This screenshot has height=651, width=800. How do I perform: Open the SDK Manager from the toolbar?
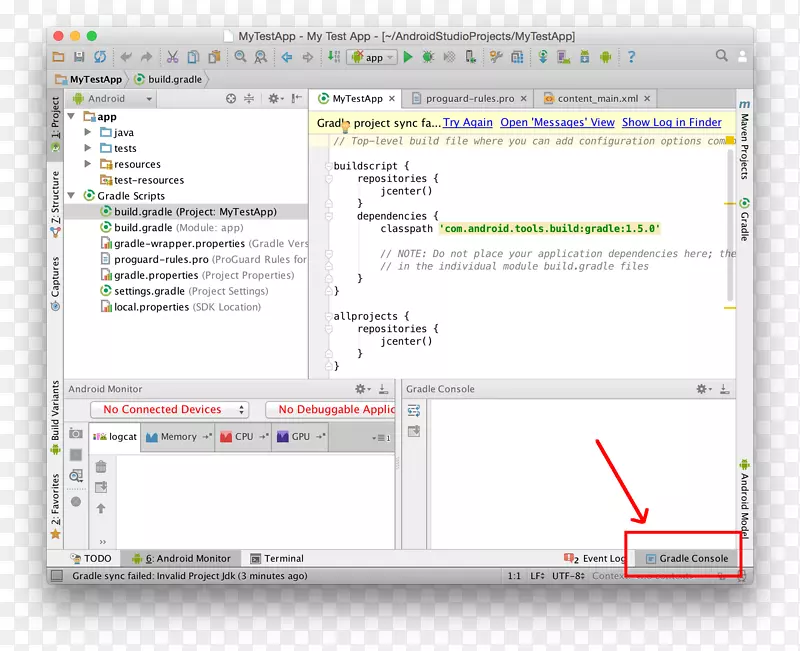[584, 57]
